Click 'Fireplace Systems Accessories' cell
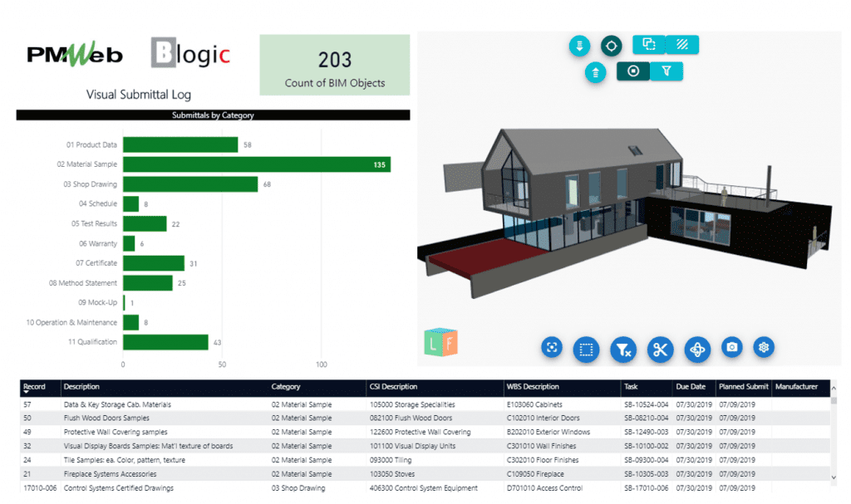This screenshot has height=504, width=851. tap(111, 474)
